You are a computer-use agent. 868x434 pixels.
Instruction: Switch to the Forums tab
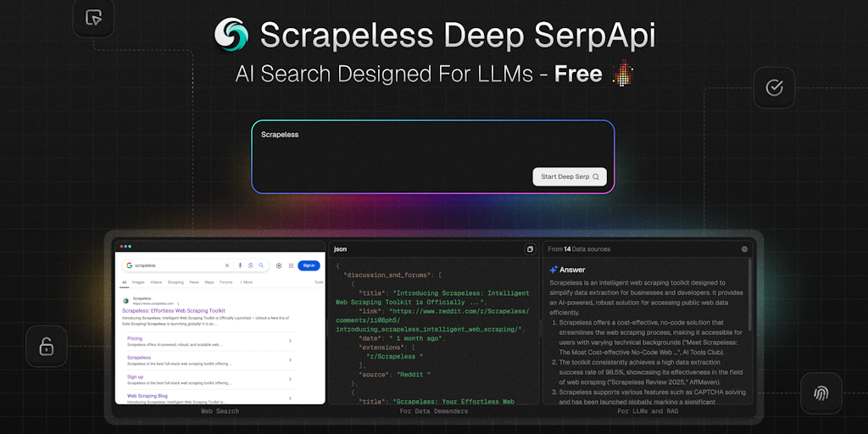225,282
